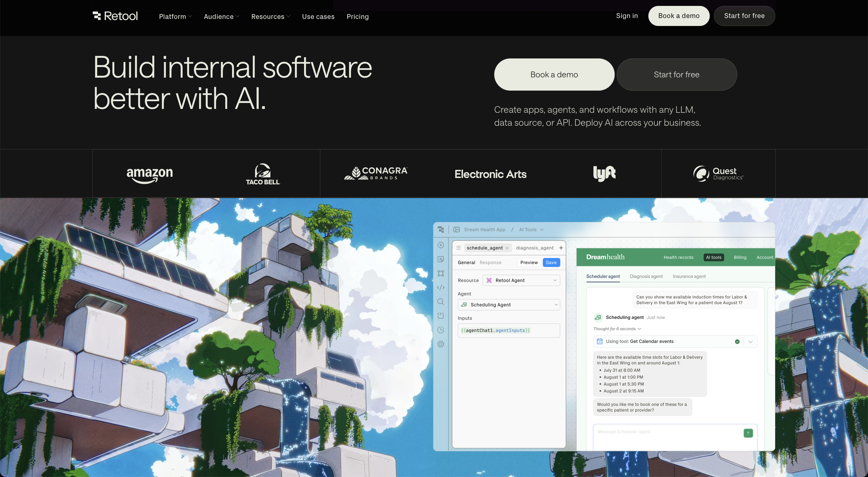
Task: Click the state bracket icon below search
Action: click(441, 316)
